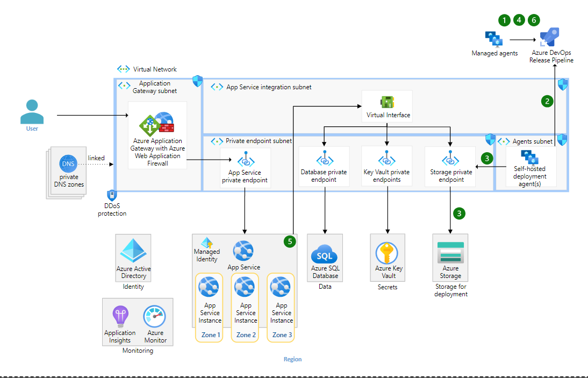Viewport: 588px width, 378px height.
Task: Select the 'Azure Key Vault' text label
Action: coord(389,272)
